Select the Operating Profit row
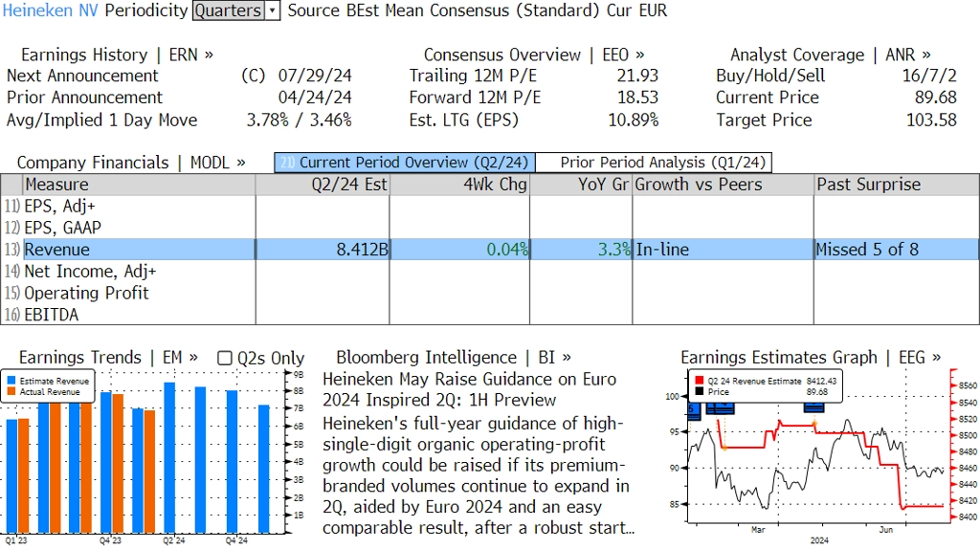980x549 pixels. pyautogui.click(x=489, y=293)
